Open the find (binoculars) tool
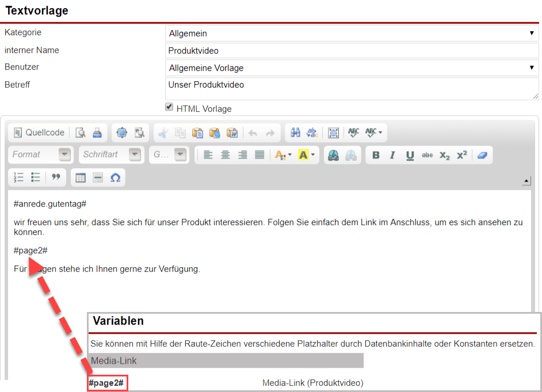 click(x=295, y=132)
